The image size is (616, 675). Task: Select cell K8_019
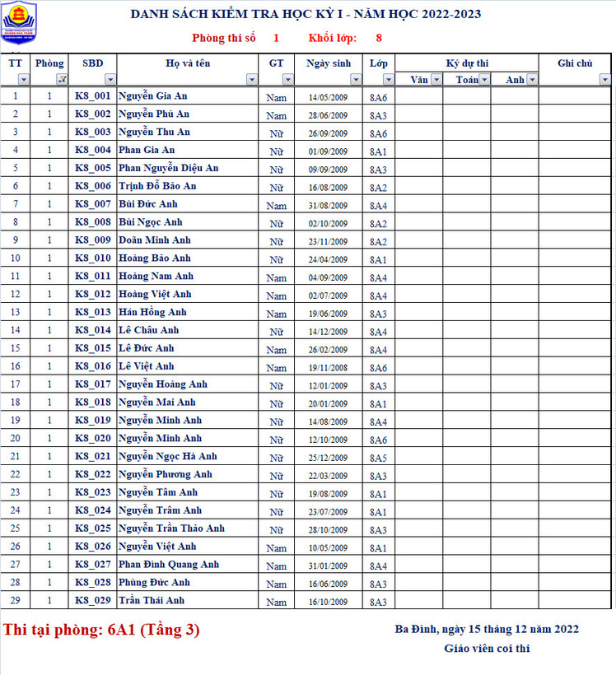coord(92,420)
